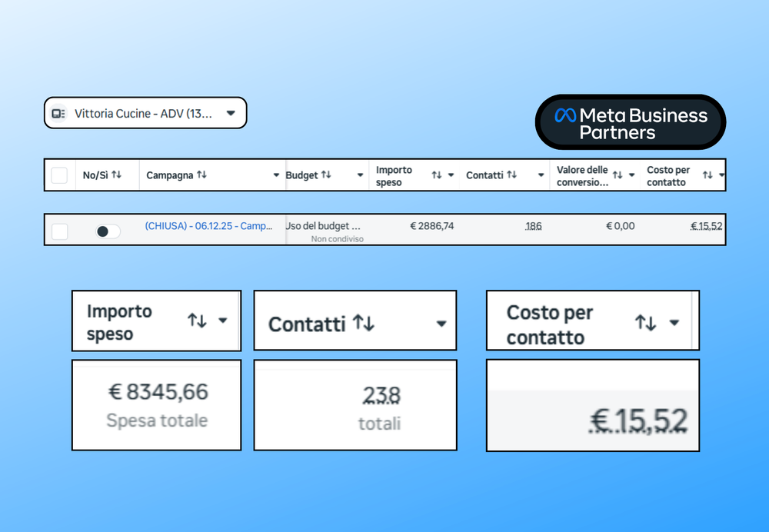The width and height of the screenshot is (769, 532).
Task: Sort campaigns with Campagna sort arrows
Action: coord(201,175)
